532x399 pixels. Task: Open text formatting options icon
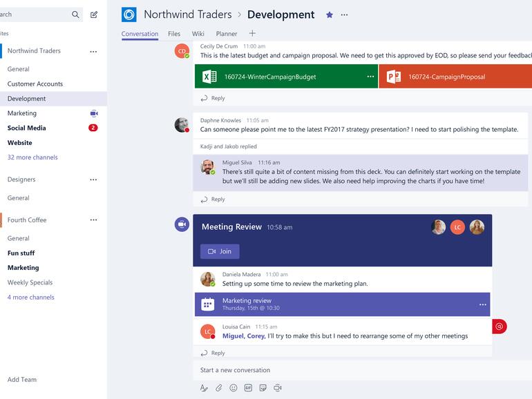(x=204, y=388)
